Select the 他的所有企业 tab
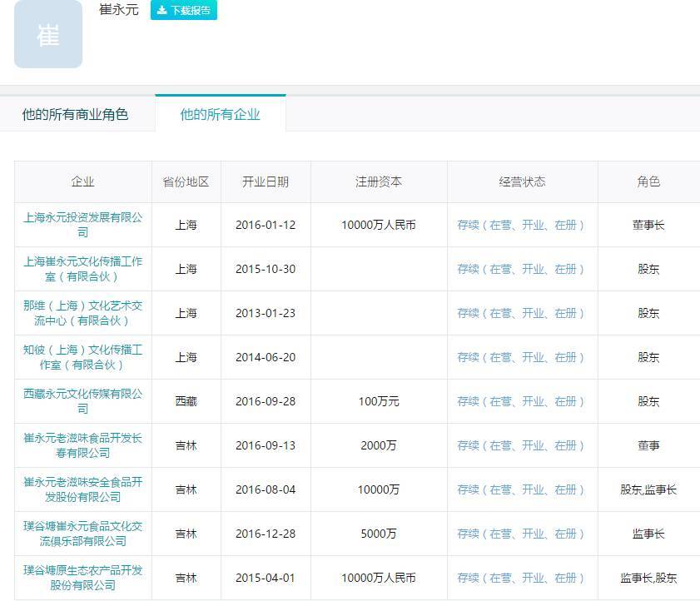This screenshot has height=601, width=700. [x=220, y=114]
